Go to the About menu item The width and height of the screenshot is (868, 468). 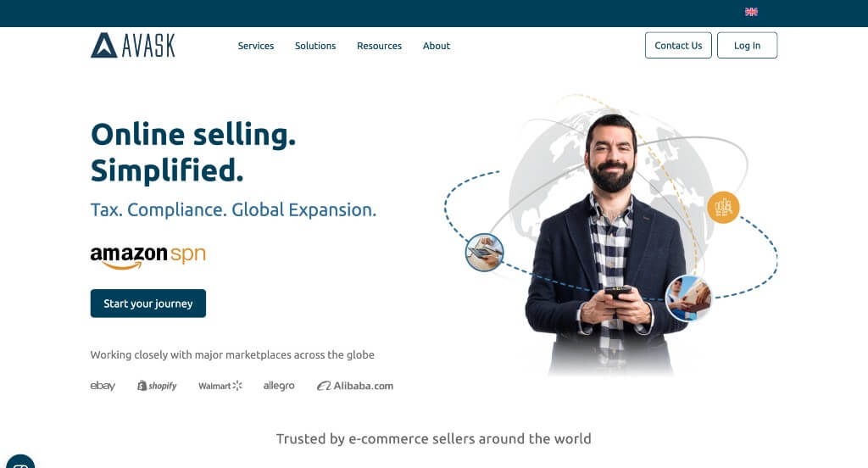click(x=437, y=46)
